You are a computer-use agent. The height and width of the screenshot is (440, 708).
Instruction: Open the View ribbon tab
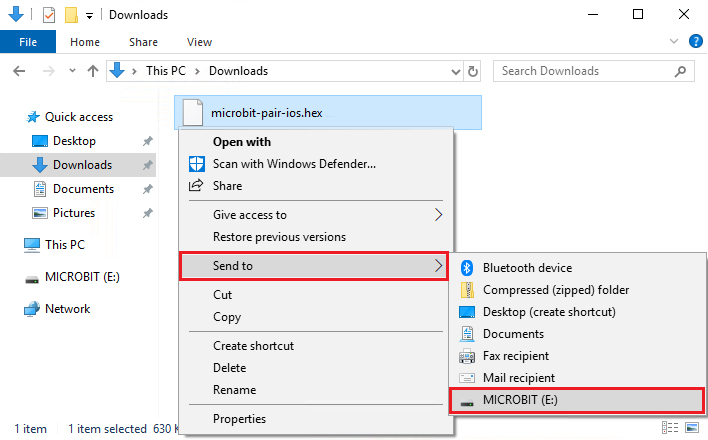pyautogui.click(x=199, y=42)
